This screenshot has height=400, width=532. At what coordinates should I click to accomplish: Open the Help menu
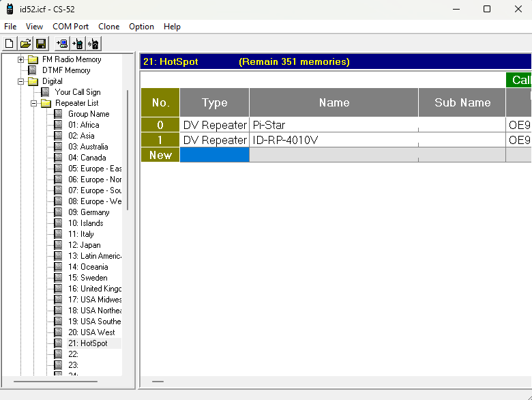click(x=172, y=27)
